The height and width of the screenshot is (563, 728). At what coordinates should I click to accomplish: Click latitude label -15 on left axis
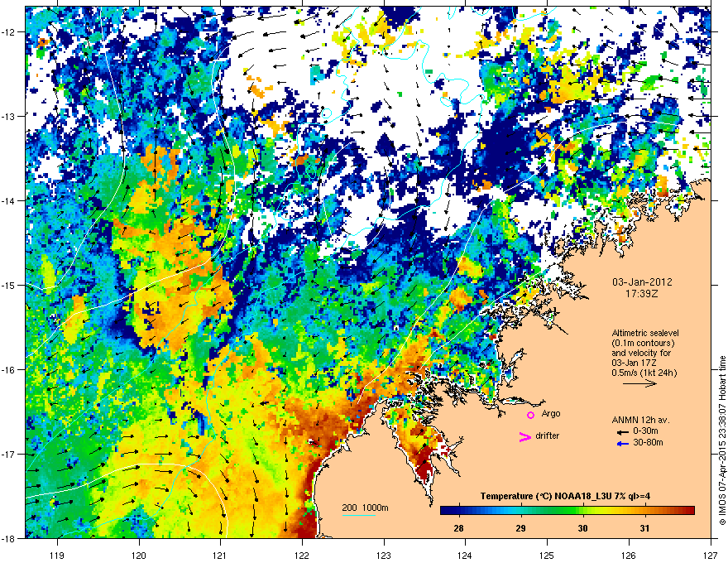[8, 285]
